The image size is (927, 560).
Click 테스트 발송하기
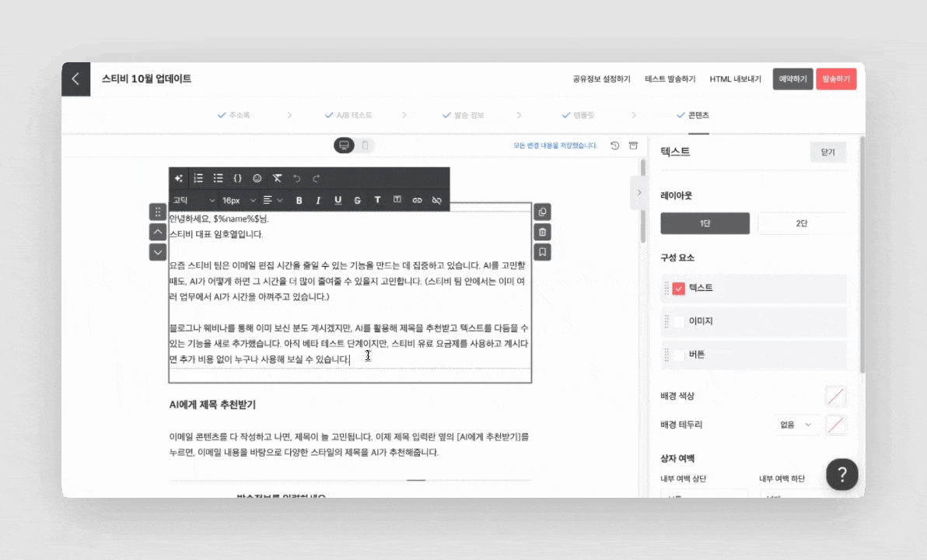pos(670,79)
